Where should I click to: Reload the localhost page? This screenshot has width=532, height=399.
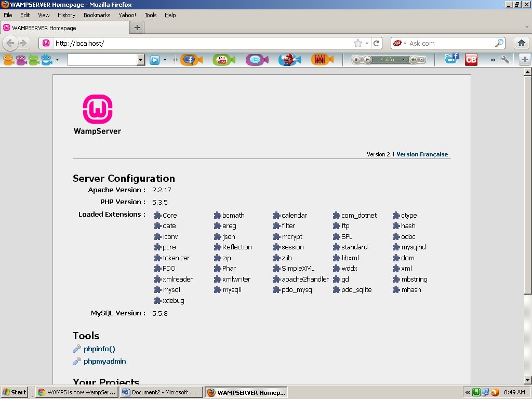click(x=376, y=43)
